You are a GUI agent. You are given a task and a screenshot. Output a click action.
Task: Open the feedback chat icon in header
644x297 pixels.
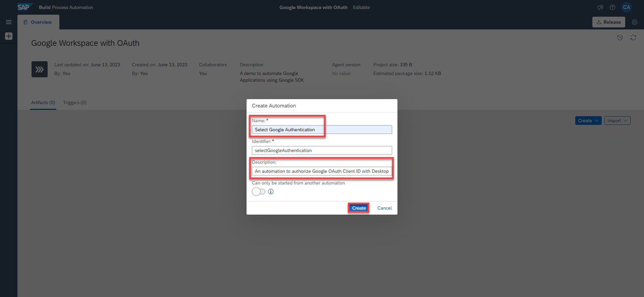601,8
